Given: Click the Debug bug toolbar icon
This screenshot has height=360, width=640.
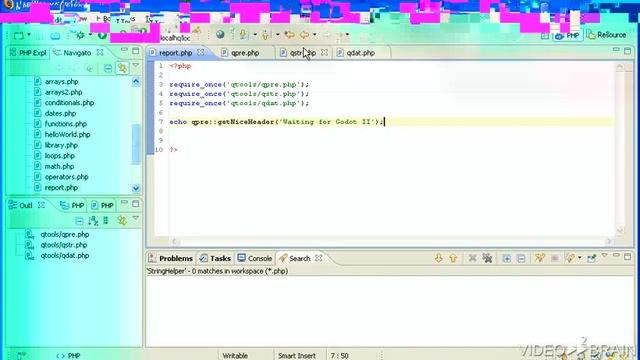Looking at the screenshot, I should (80, 35).
